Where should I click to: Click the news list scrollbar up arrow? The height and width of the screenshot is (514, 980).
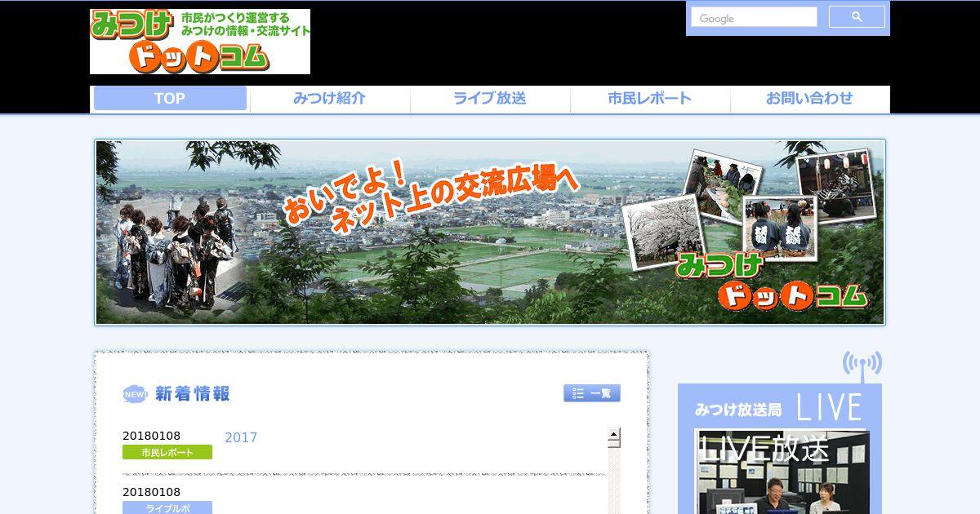[614, 434]
